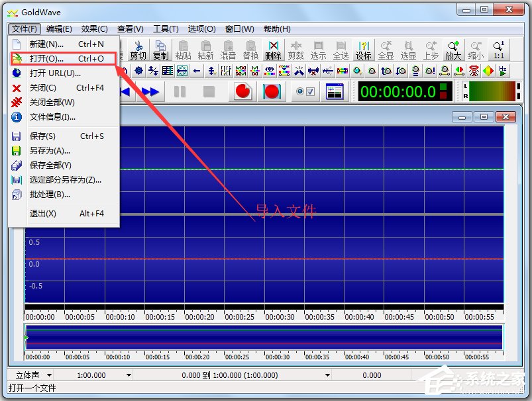The image size is (532, 401).
Task: Click the Fast Forward playback button
Action: tap(150, 91)
